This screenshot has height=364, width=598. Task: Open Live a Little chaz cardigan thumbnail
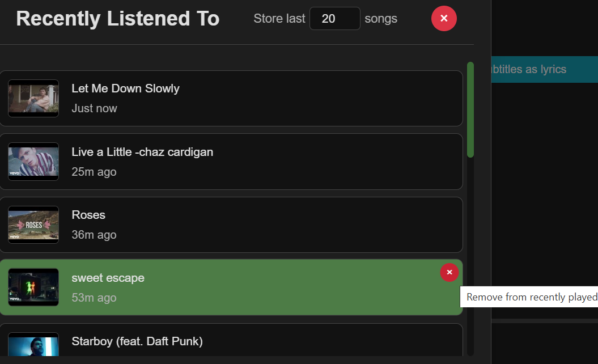click(33, 162)
